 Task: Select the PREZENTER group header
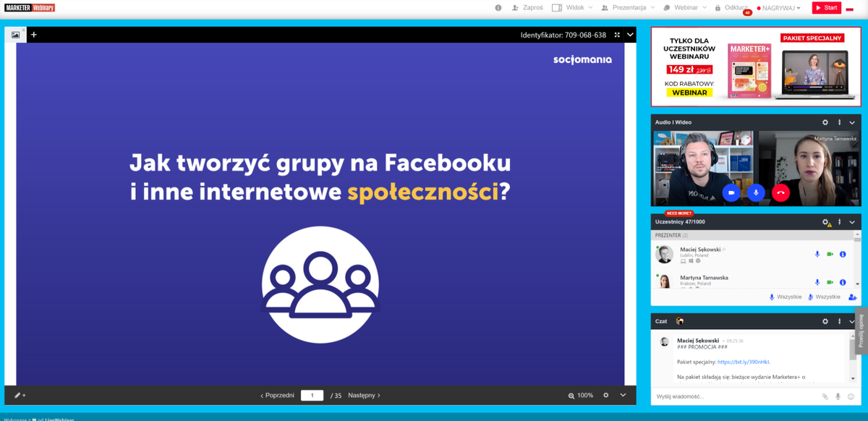click(x=752, y=235)
